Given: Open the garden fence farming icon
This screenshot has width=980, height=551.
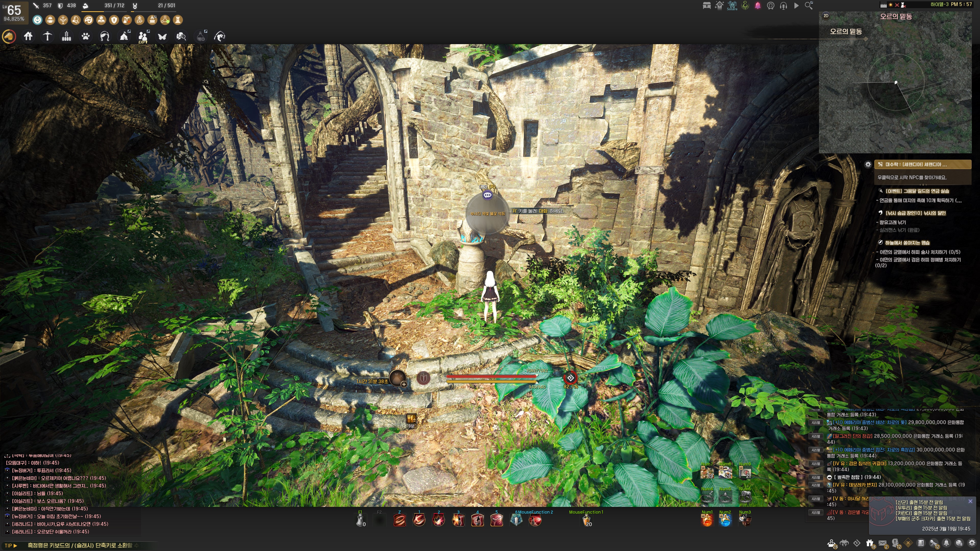Looking at the screenshot, I should click(x=67, y=36).
